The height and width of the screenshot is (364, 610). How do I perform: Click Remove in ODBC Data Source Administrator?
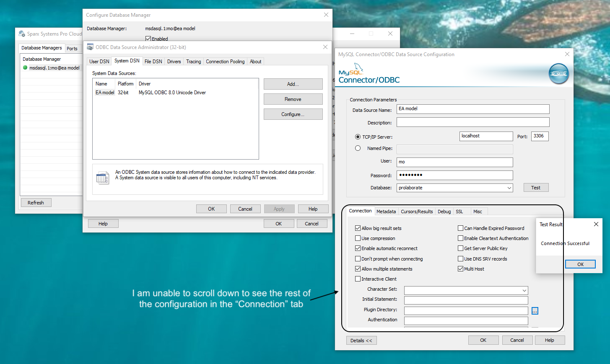pyautogui.click(x=293, y=99)
